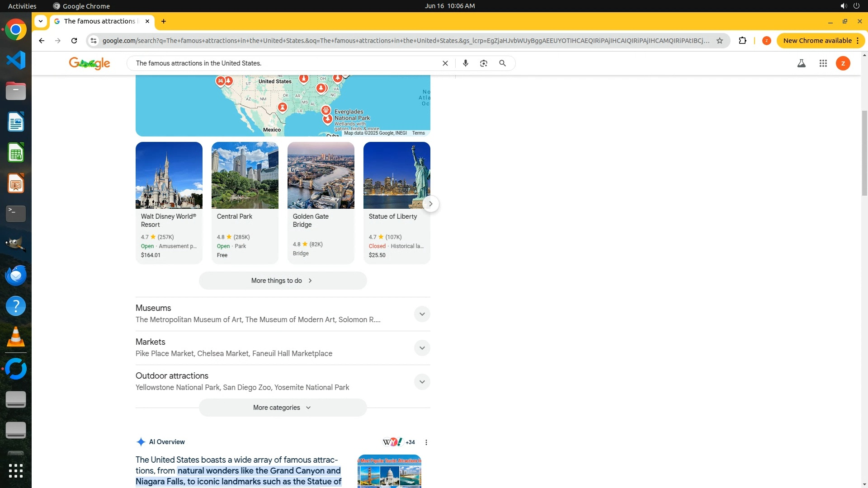Screen dimensions: 868x488
Task: Click the voice search microphone icon
Action: click(465, 63)
